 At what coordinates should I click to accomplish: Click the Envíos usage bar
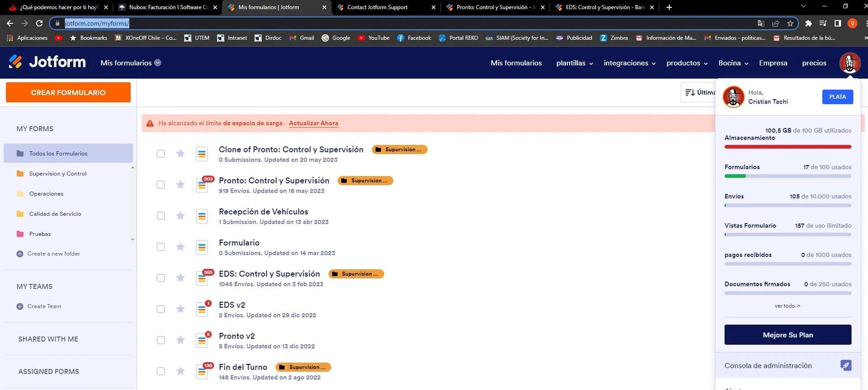(x=788, y=205)
